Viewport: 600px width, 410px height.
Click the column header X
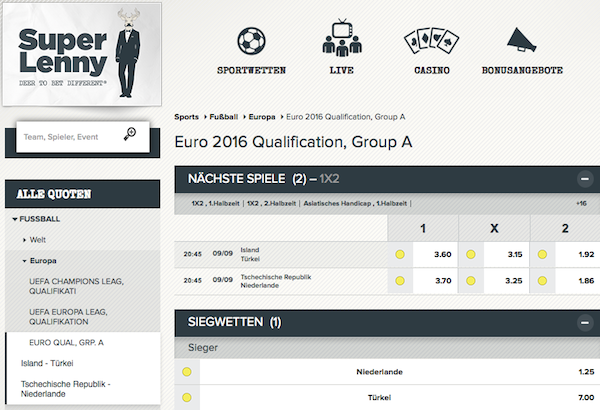point(494,229)
